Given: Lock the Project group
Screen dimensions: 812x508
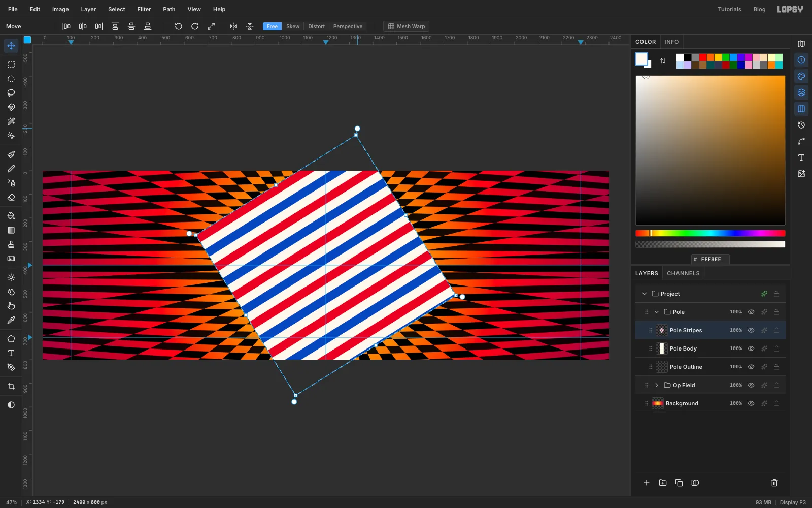Looking at the screenshot, I should click(x=776, y=294).
